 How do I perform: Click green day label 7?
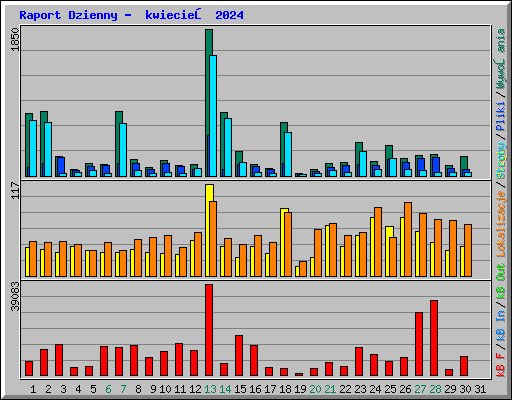point(123,389)
